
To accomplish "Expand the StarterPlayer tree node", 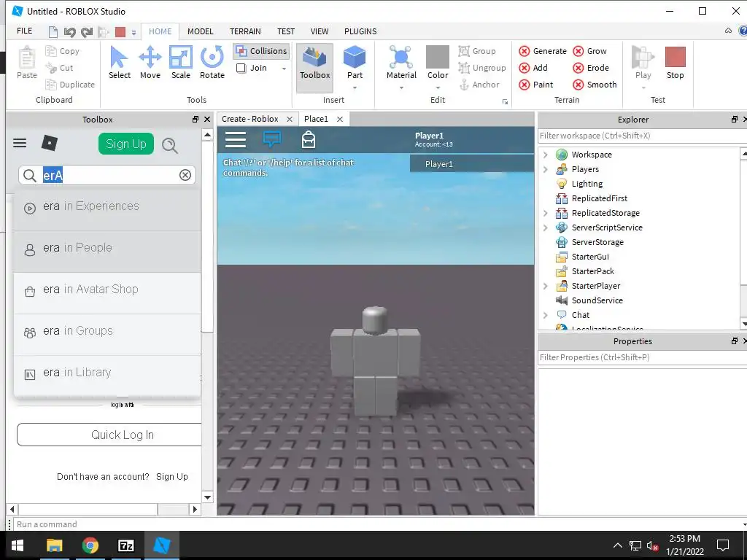I will tap(546, 286).
